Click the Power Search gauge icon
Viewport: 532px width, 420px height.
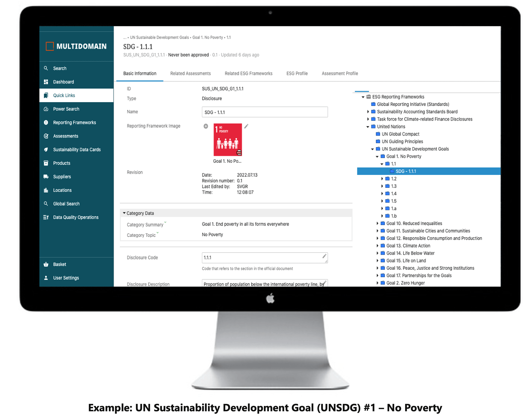point(46,109)
